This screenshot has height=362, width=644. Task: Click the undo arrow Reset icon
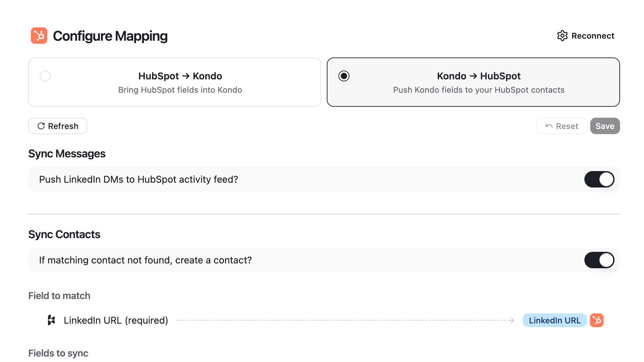pos(549,126)
